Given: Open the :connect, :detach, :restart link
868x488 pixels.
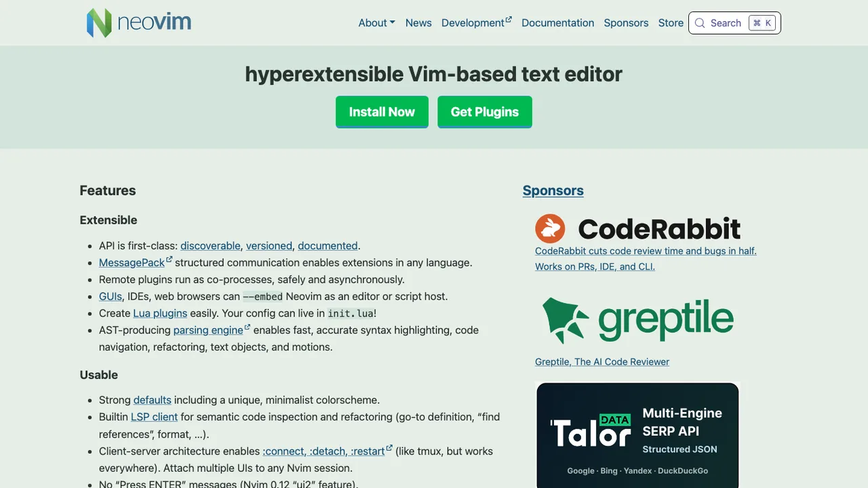Looking at the screenshot, I should (x=328, y=451).
